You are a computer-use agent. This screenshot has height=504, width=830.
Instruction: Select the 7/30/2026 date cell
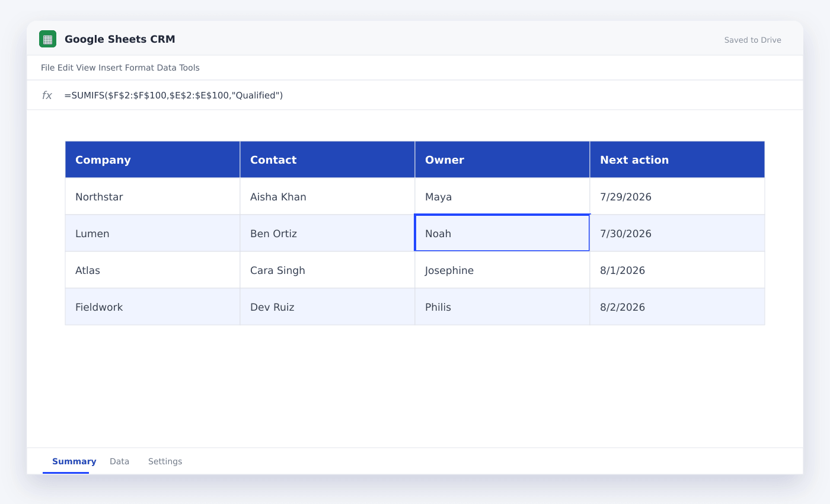point(677,233)
